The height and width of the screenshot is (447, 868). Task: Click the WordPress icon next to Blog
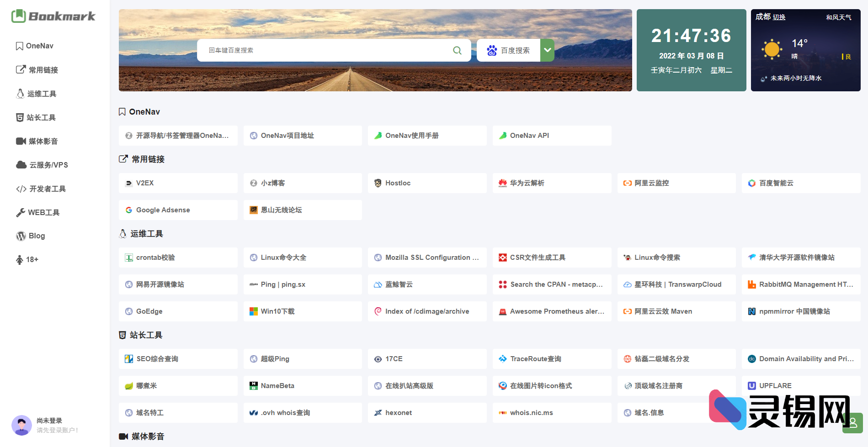pyautogui.click(x=21, y=236)
